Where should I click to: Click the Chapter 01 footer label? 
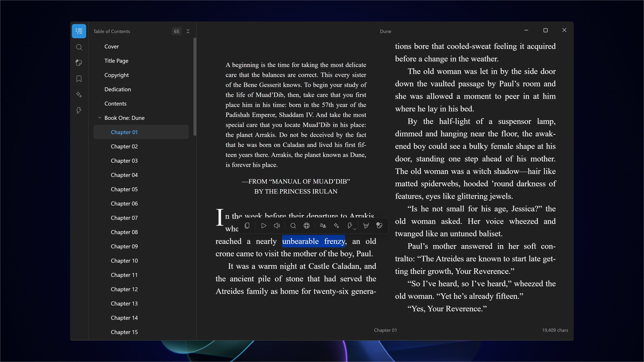[x=385, y=330]
